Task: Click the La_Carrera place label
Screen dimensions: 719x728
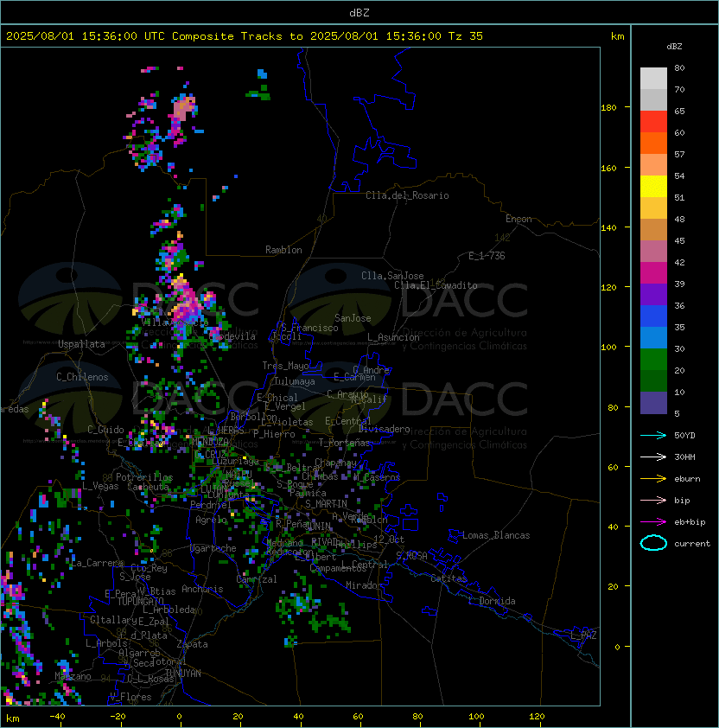Action: coord(98,563)
